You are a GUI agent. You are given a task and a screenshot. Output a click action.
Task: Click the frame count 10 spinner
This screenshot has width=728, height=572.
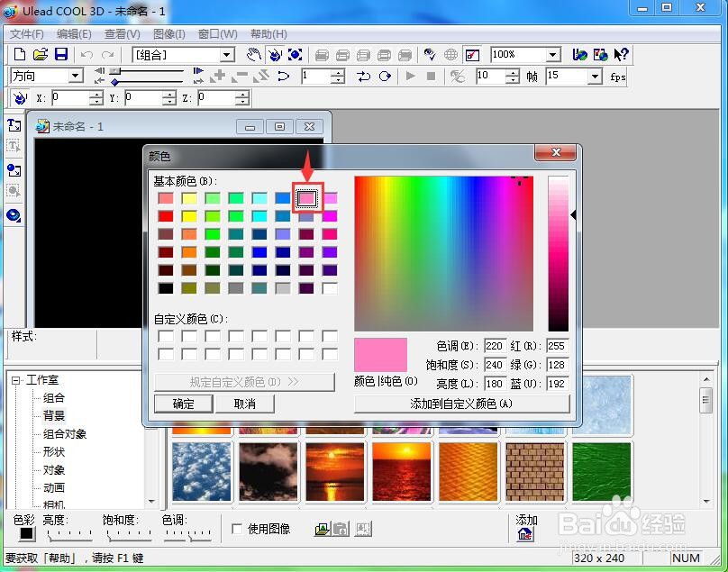(513, 77)
